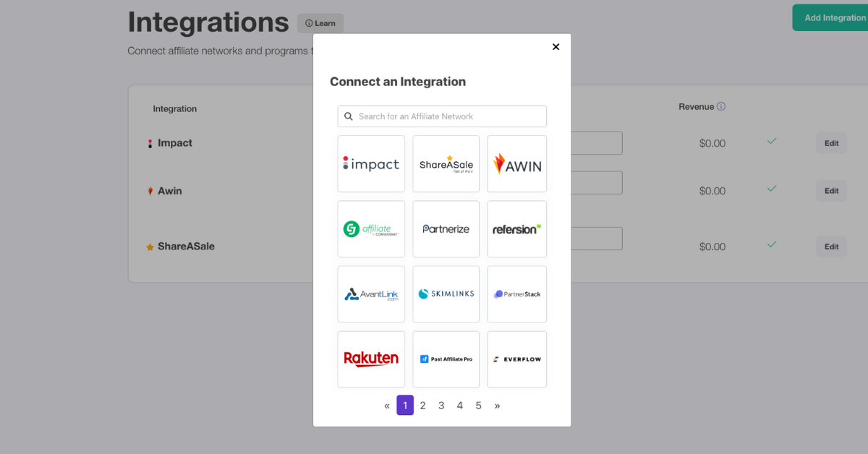
Task: Click the ShareASale name in the table
Action: (186, 247)
